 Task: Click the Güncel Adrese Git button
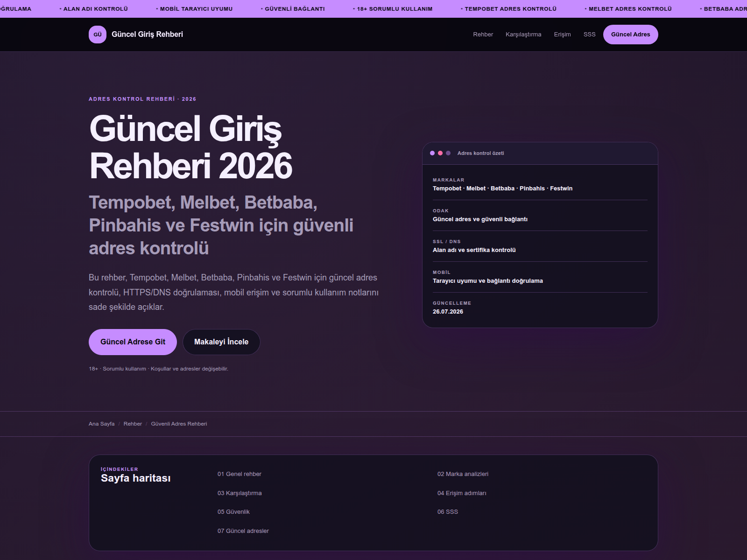click(x=133, y=342)
